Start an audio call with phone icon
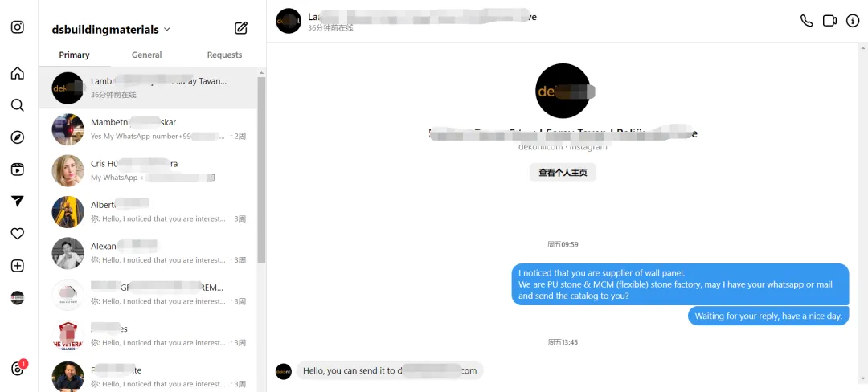The image size is (868, 392). tap(807, 21)
